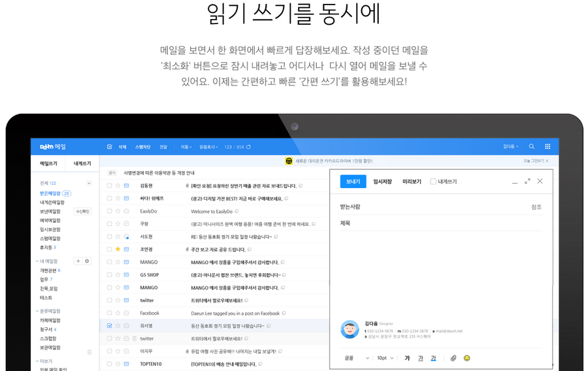Screen dimensions: 588x371
Task: Open the 읽음표시 dropdown
Action: click(208, 147)
